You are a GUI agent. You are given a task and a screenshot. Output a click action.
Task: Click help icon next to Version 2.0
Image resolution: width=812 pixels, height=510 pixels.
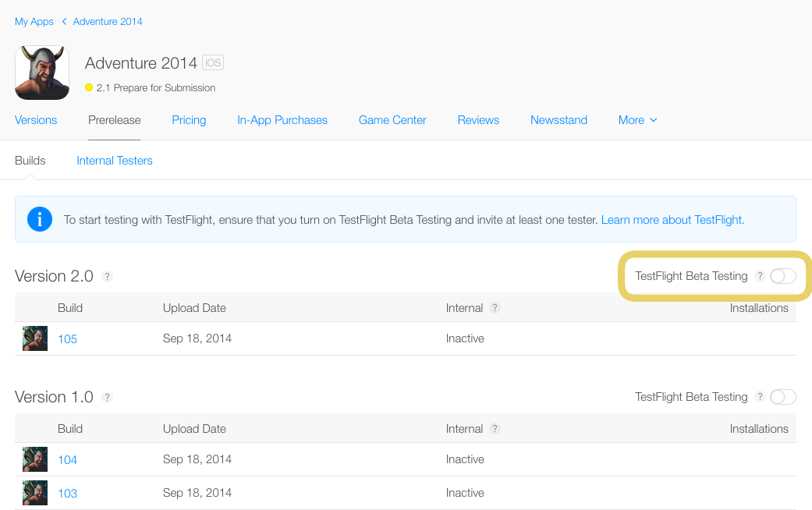click(108, 277)
